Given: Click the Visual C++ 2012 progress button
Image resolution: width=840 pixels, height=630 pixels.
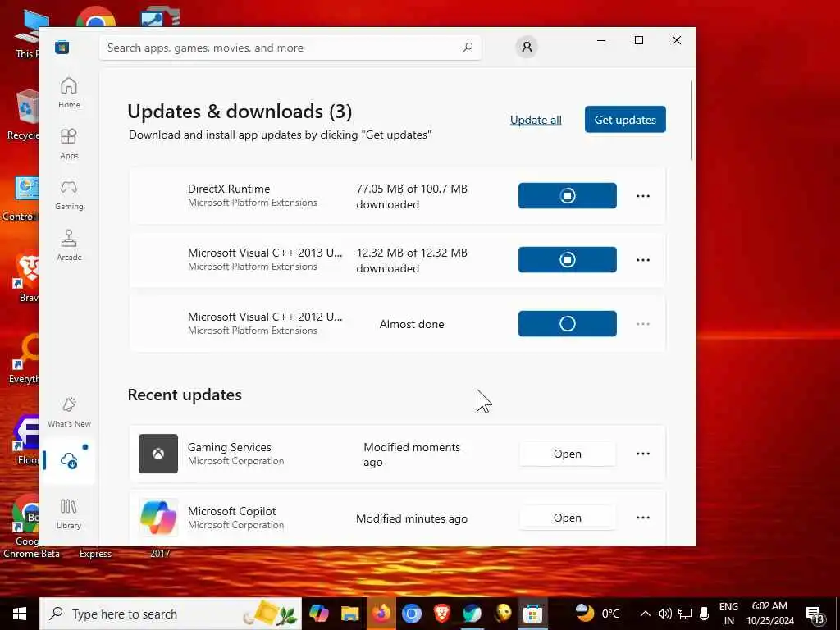Looking at the screenshot, I should pos(568,323).
